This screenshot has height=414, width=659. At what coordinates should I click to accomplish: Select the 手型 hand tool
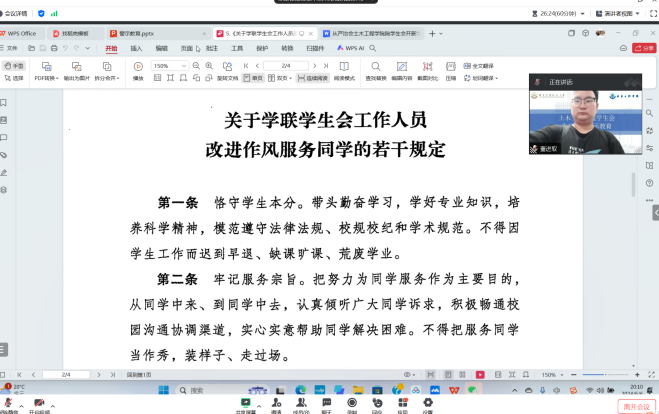tap(14, 66)
